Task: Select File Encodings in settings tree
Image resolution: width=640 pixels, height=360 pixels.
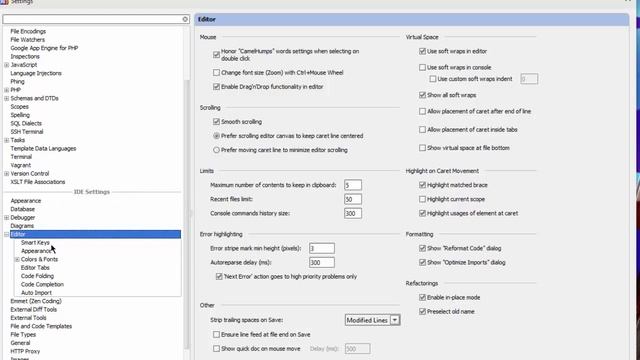Action: [28, 31]
